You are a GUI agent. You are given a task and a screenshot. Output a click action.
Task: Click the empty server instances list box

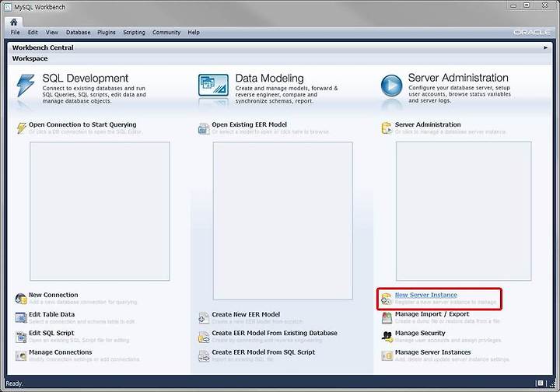pos(464,211)
